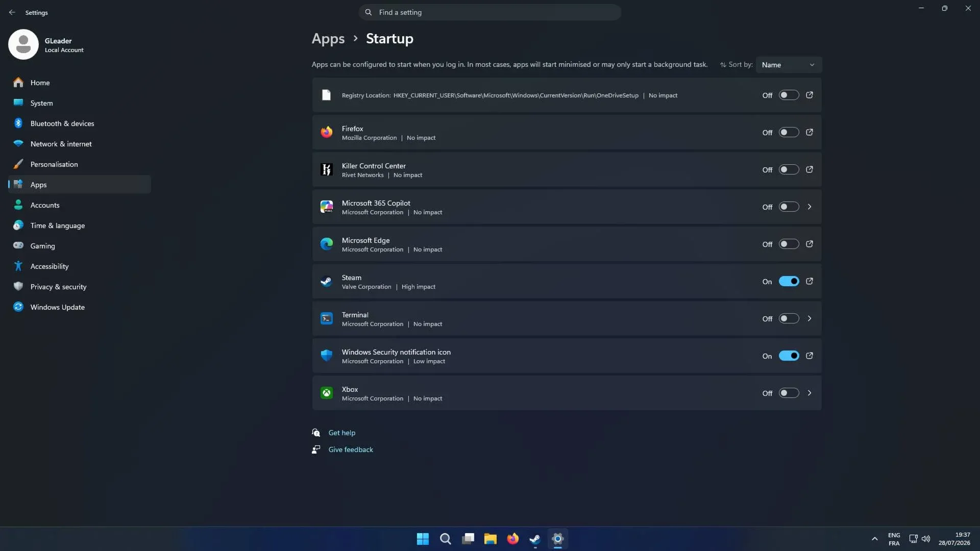Viewport: 980px width, 551px height.
Task: Click the Apps breadcrumb link
Action: tap(328, 39)
